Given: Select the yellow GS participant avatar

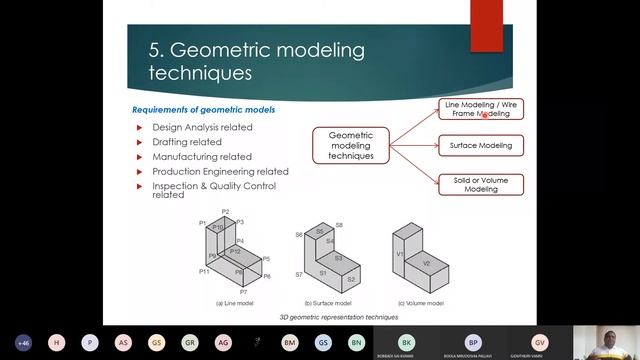Looking at the screenshot, I should click(157, 343).
